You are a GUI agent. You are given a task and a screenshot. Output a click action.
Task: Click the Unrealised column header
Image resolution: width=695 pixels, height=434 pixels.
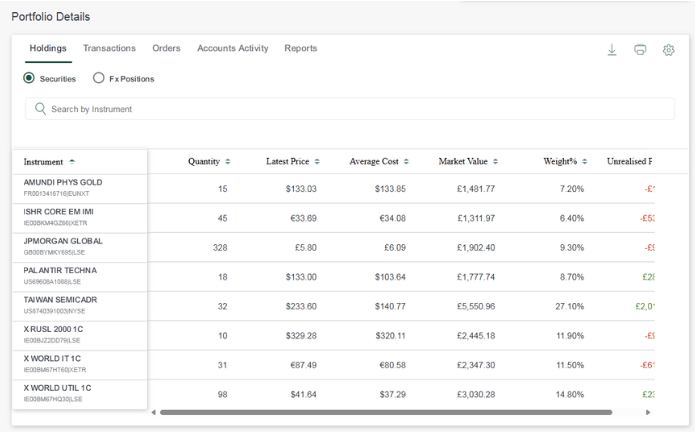pos(629,161)
